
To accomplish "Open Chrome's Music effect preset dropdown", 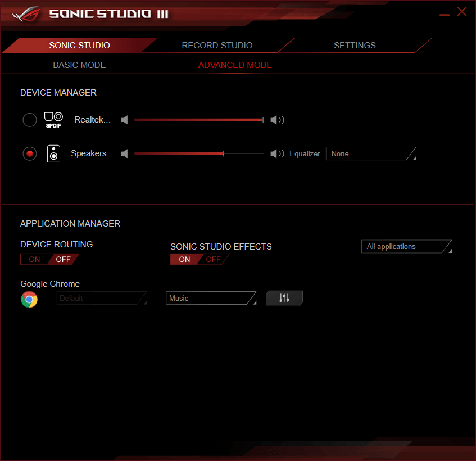I will [211, 298].
